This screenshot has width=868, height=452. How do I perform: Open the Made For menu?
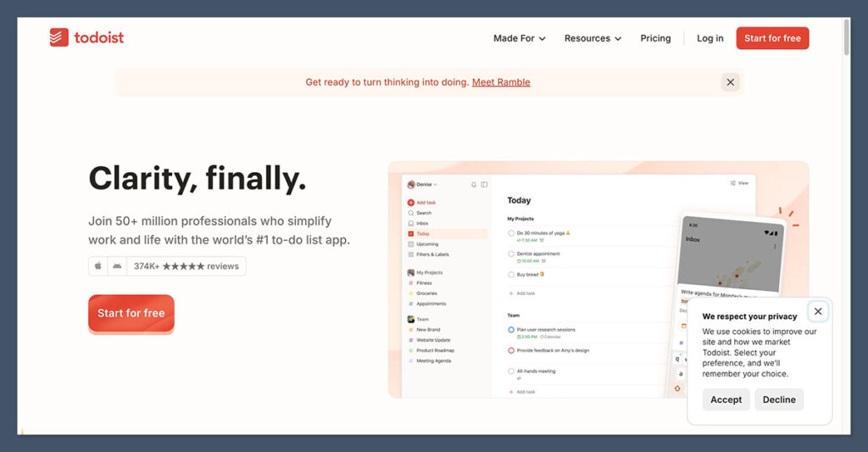520,38
